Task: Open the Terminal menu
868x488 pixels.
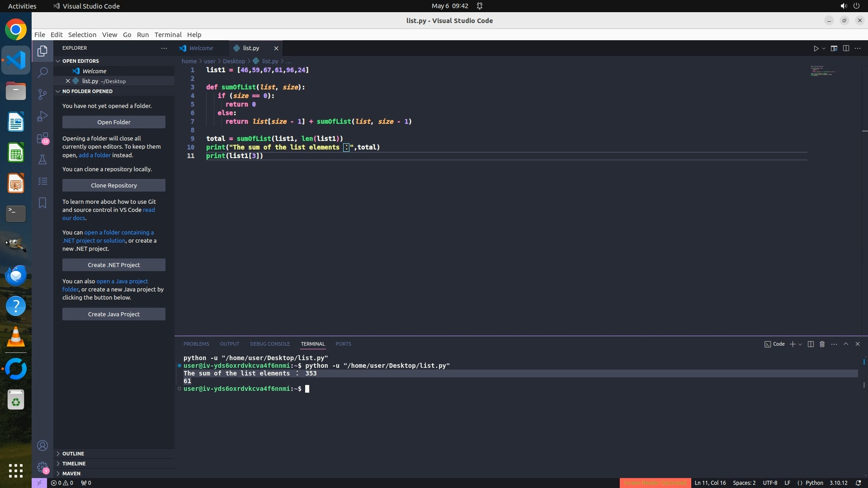Action: click(168, 35)
